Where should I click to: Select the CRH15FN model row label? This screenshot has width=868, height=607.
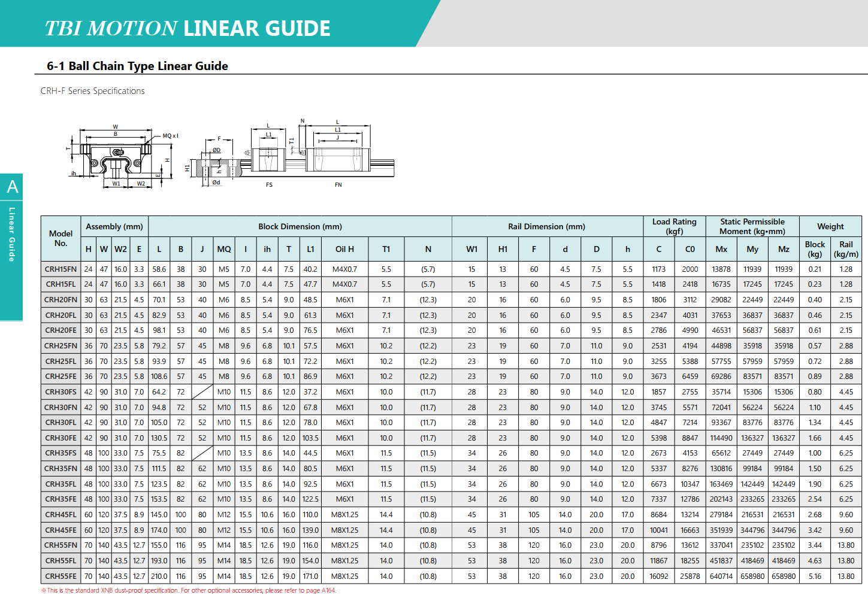click(x=61, y=269)
